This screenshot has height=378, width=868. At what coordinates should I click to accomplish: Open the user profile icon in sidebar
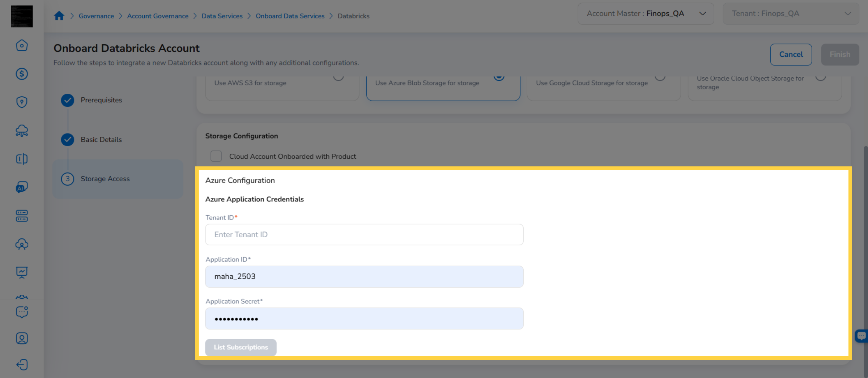tap(22, 338)
